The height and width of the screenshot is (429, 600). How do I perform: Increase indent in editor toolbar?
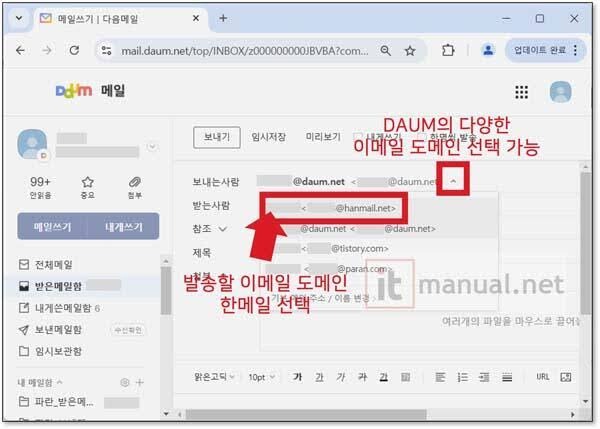484,377
